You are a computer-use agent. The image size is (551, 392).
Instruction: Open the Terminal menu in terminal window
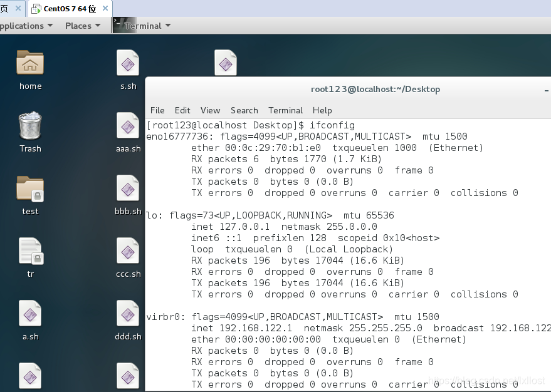(x=285, y=110)
